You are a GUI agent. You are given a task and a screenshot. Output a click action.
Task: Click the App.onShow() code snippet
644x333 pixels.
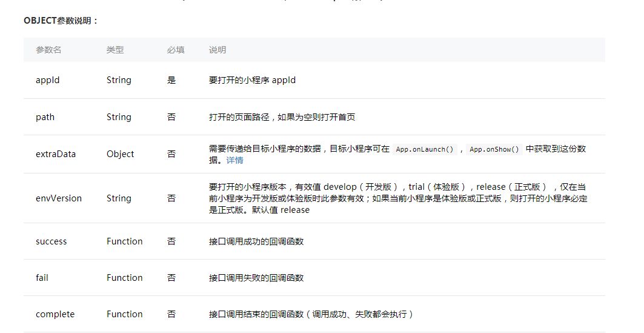[x=494, y=149]
